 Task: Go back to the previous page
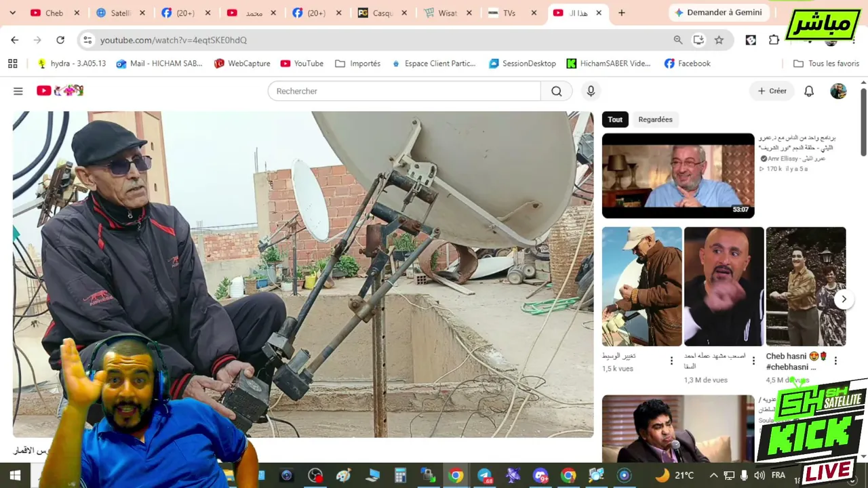15,40
